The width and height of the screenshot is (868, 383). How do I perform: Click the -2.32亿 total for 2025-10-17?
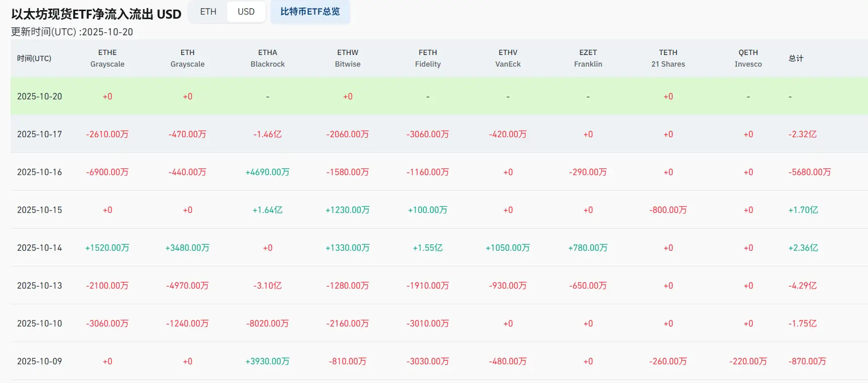pyautogui.click(x=802, y=134)
